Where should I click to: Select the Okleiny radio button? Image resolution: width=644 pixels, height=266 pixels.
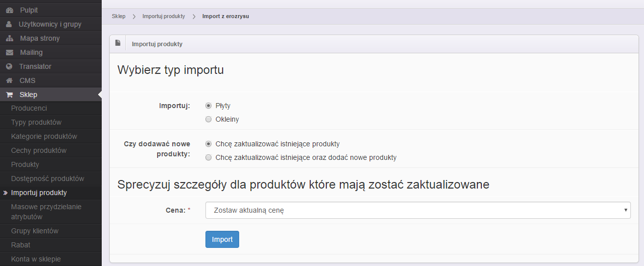(x=208, y=119)
